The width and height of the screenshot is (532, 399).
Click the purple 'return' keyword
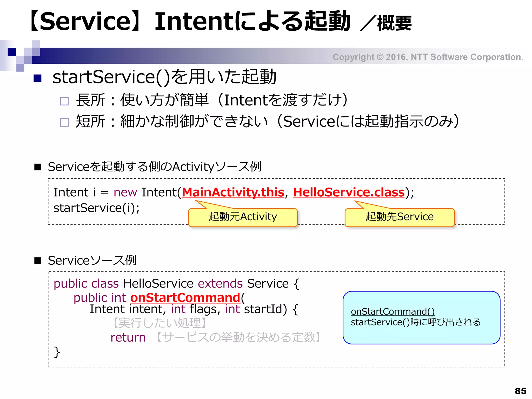click(x=128, y=338)
